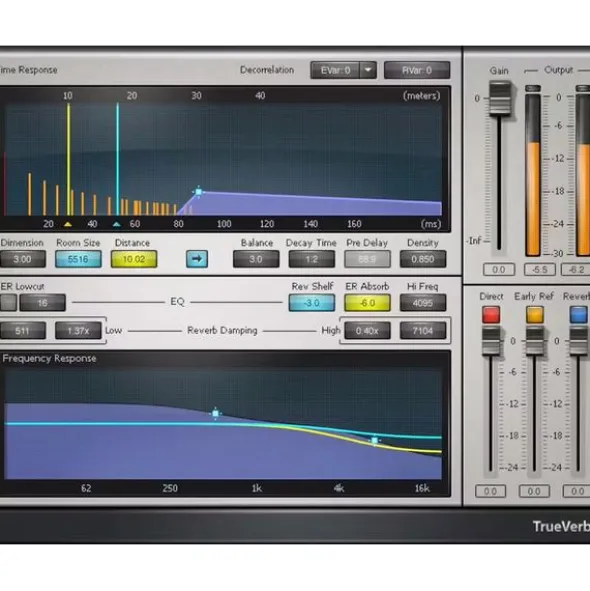The width and height of the screenshot is (590, 591).
Task: Click the Direct level readout 0.0
Action: [x=490, y=491]
